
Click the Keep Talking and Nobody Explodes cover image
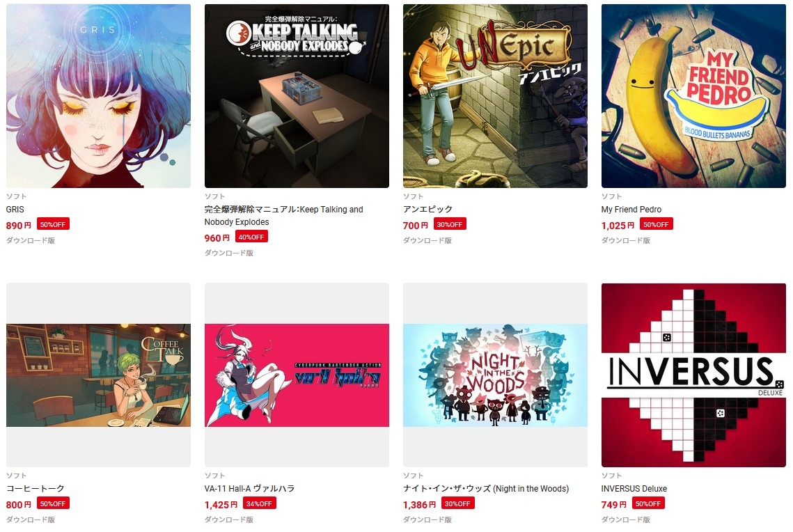tap(297, 96)
